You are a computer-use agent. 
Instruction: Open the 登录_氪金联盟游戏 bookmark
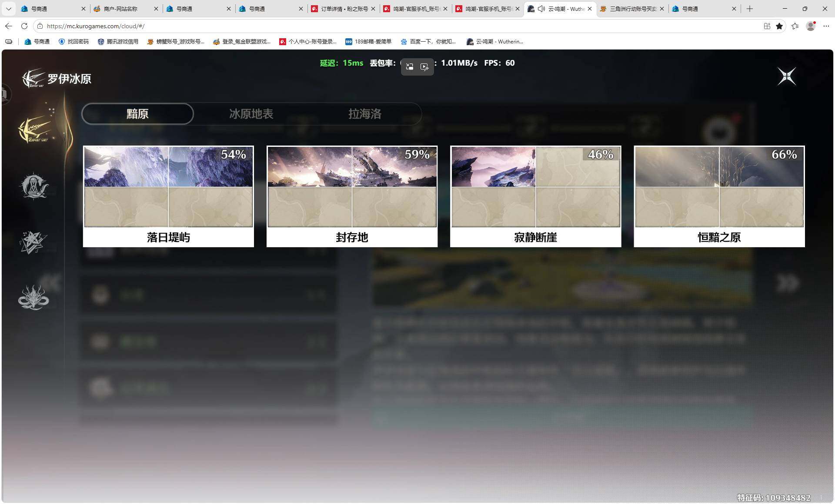[242, 42]
